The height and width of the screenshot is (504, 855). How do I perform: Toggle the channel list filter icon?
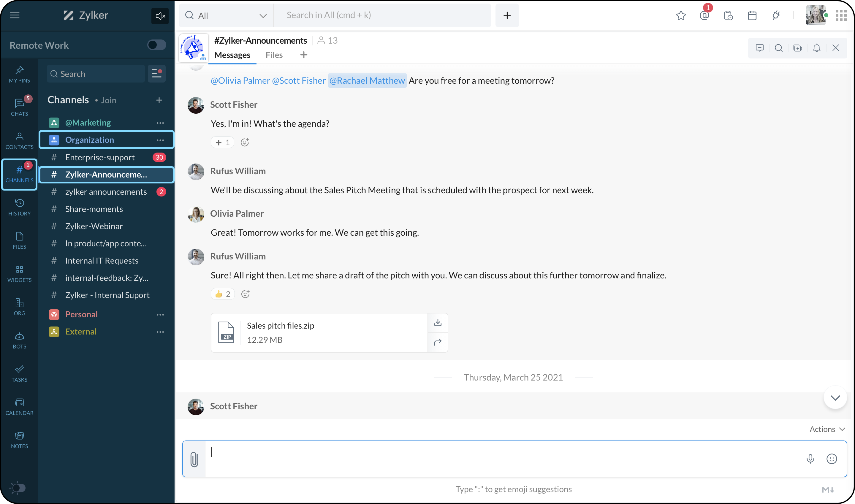[x=156, y=73]
